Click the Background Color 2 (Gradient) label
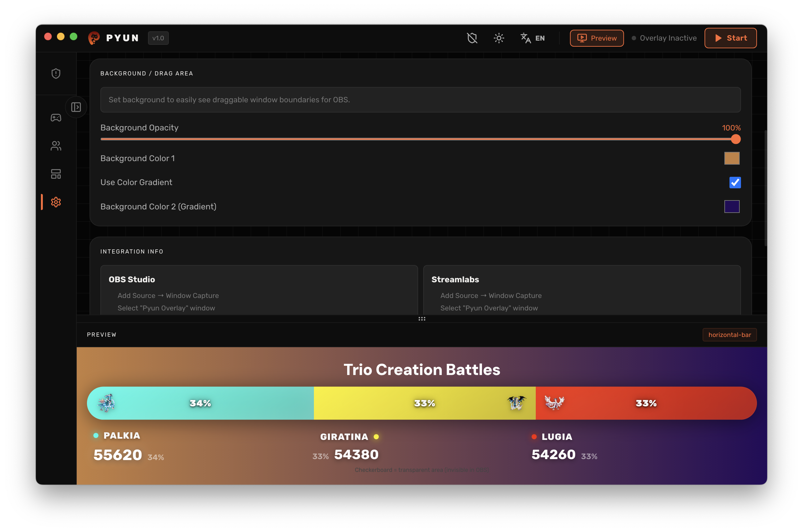This screenshot has width=803, height=532. 159,207
